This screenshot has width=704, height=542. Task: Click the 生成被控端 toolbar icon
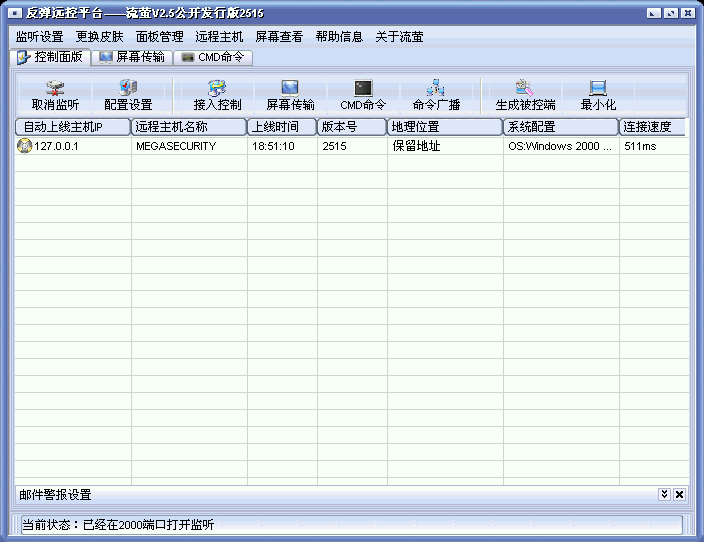pos(525,94)
